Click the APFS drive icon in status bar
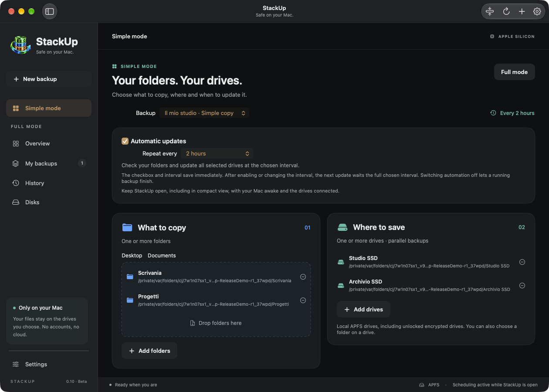This screenshot has height=392, width=549. [x=422, y=385]
